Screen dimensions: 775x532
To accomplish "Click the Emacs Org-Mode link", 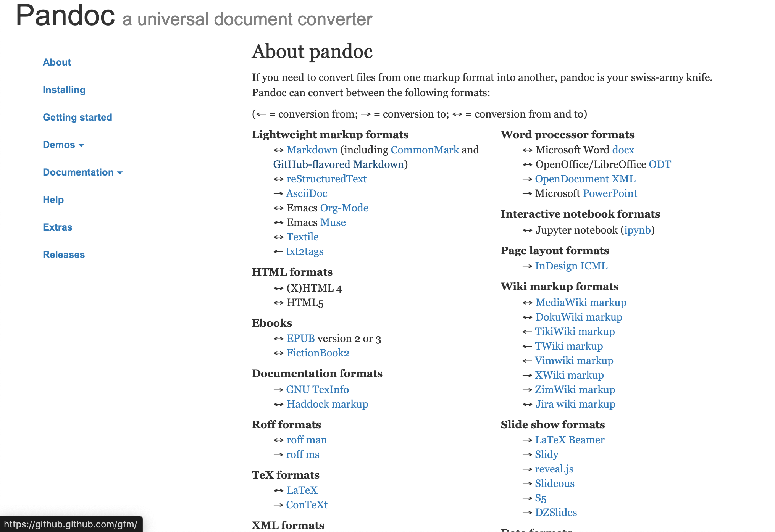I will pos(344,208).
